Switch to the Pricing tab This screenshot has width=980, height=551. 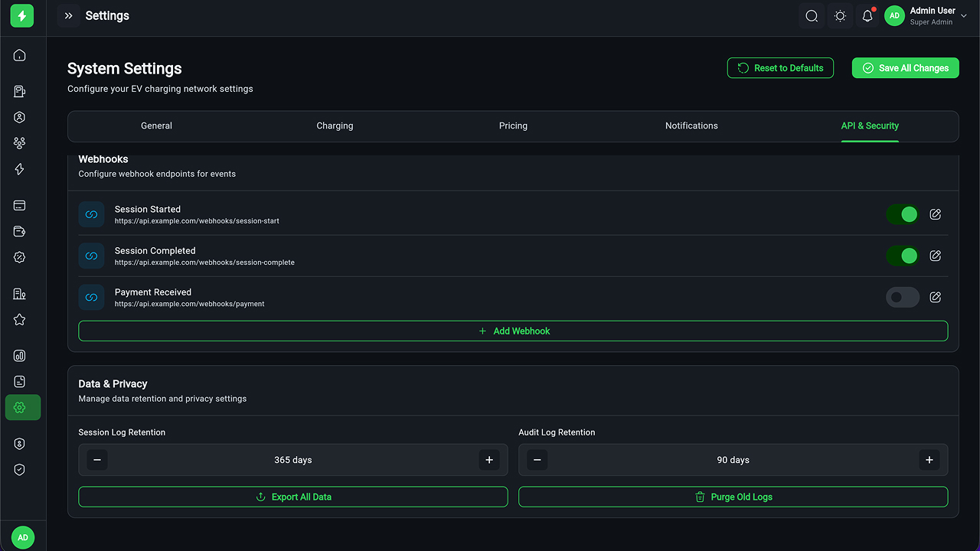[513, 126]
